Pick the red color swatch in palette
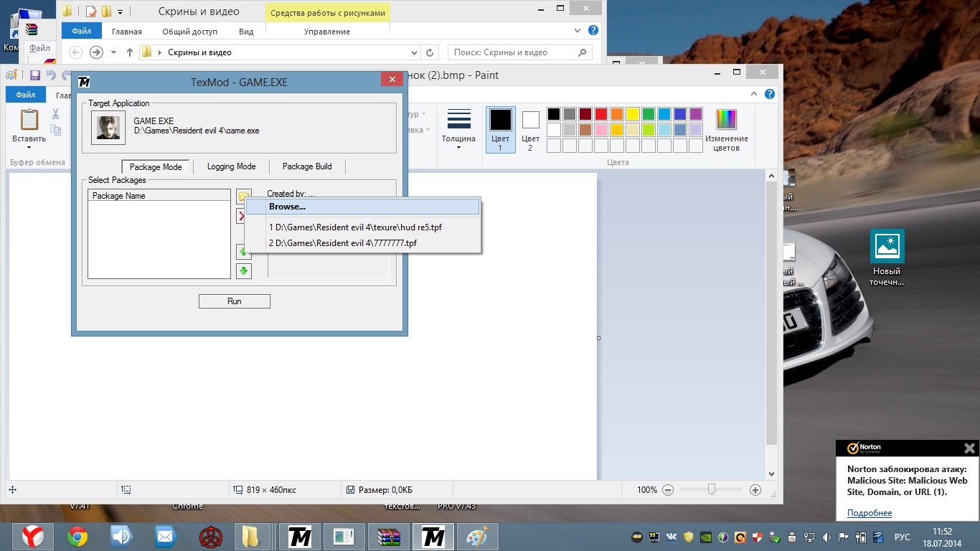The width and height of the screenshot is (980, 551). [601, 114]
